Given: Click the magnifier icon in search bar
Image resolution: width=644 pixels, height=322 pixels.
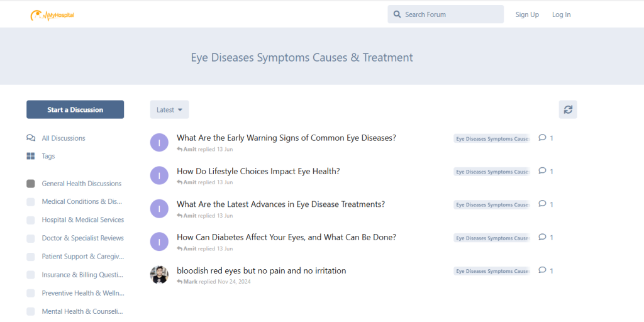Looking at the screenshot, I should (397, 14).
